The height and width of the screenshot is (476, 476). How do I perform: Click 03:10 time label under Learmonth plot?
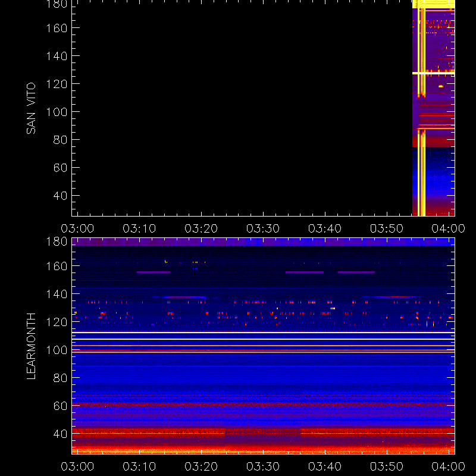click(139, 466)
